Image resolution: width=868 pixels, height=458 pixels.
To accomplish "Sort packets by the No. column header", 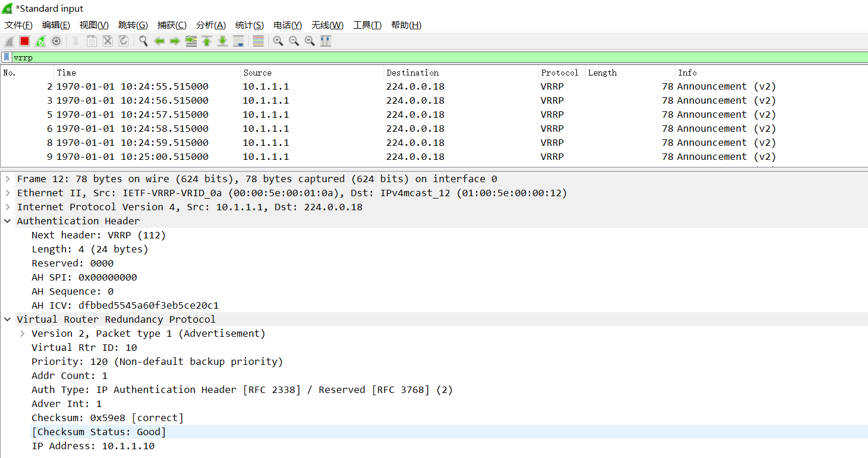I will pyautogui.click(x=27, y=73).
